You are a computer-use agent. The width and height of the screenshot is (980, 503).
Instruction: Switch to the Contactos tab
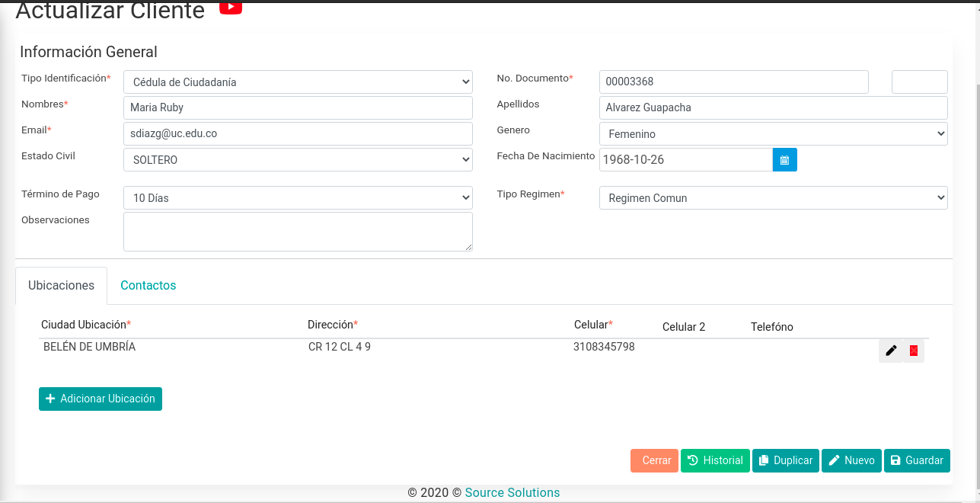click(148, 286)
